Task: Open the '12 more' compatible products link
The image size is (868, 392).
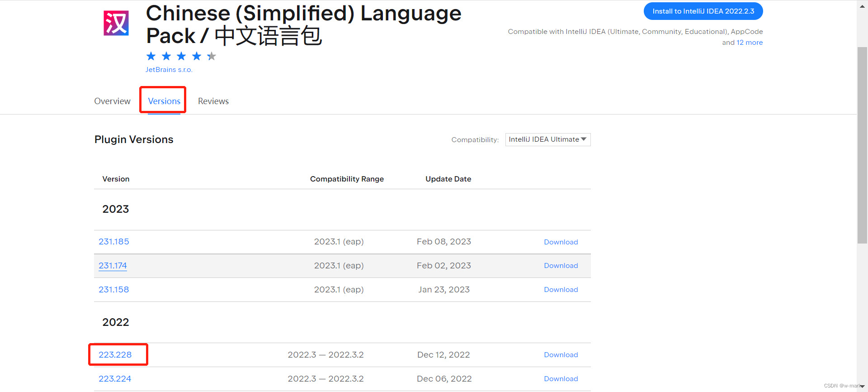Action: [750, 43]
